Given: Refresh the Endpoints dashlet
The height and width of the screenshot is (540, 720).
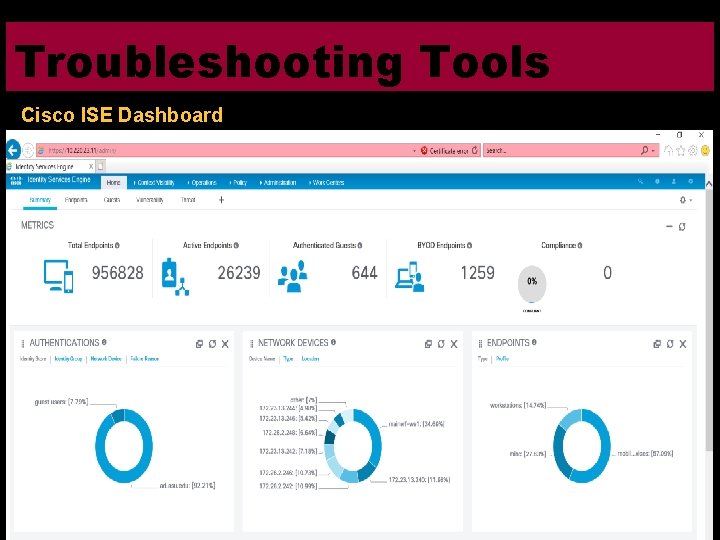Looking at the screenshot, I should [670, 344].
